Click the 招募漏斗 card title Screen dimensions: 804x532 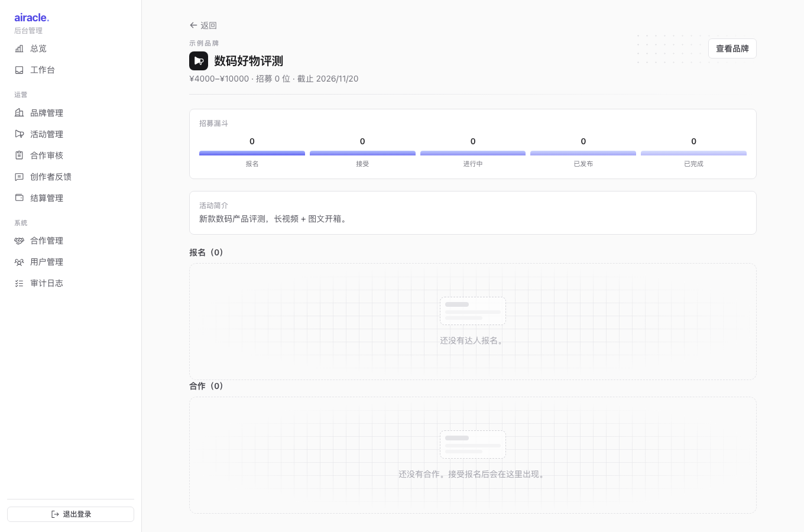pyautogui.click(x=213, y=124)
